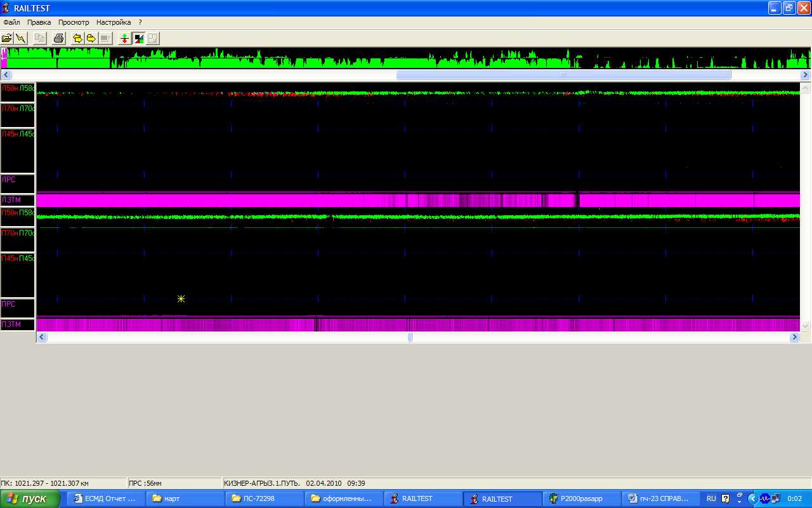Open the Просмотр menu
The width and height of the screenshot is (812, 508).
[x=73, y=22]
